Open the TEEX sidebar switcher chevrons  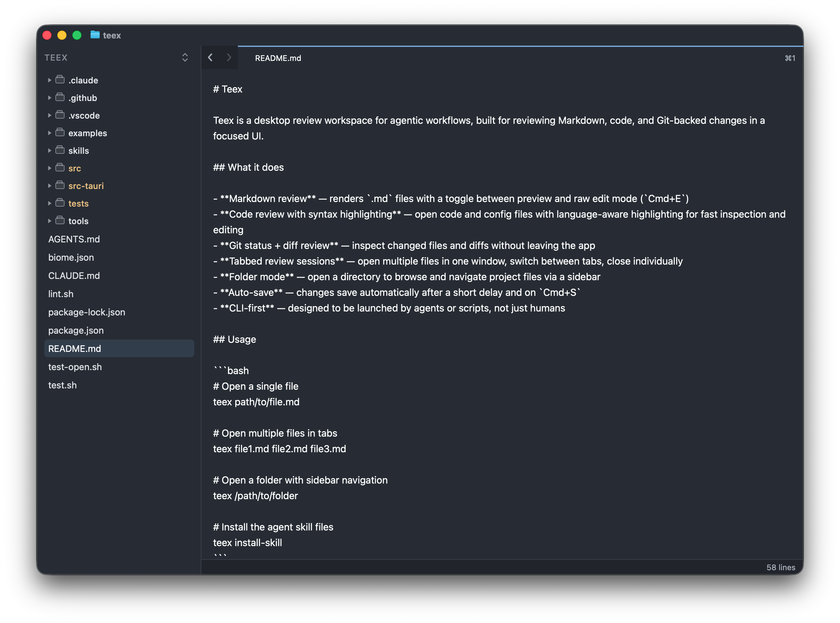(x=185, y=57)
